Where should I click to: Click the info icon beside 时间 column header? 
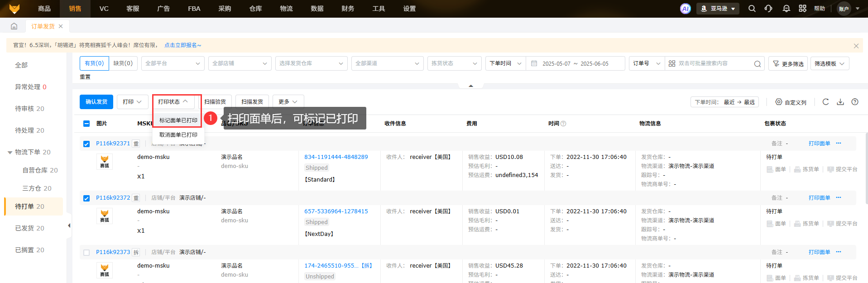pyautogui.click(x=563, y=124)
